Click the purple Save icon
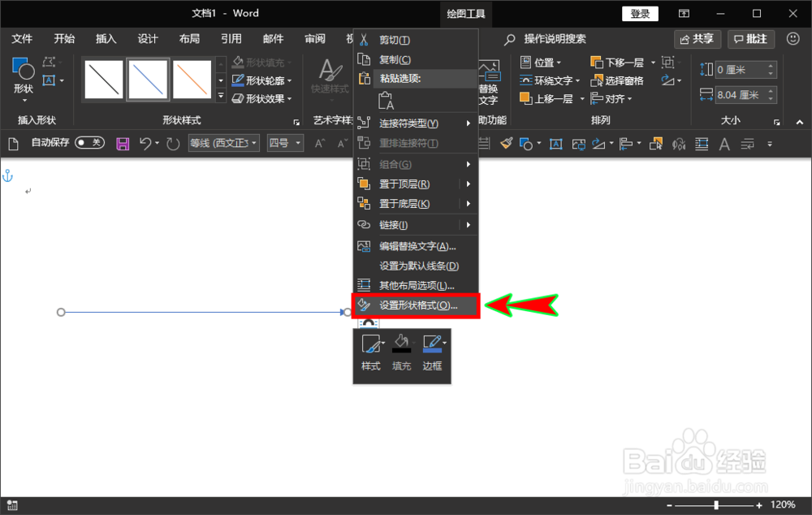 click(123, 144)
